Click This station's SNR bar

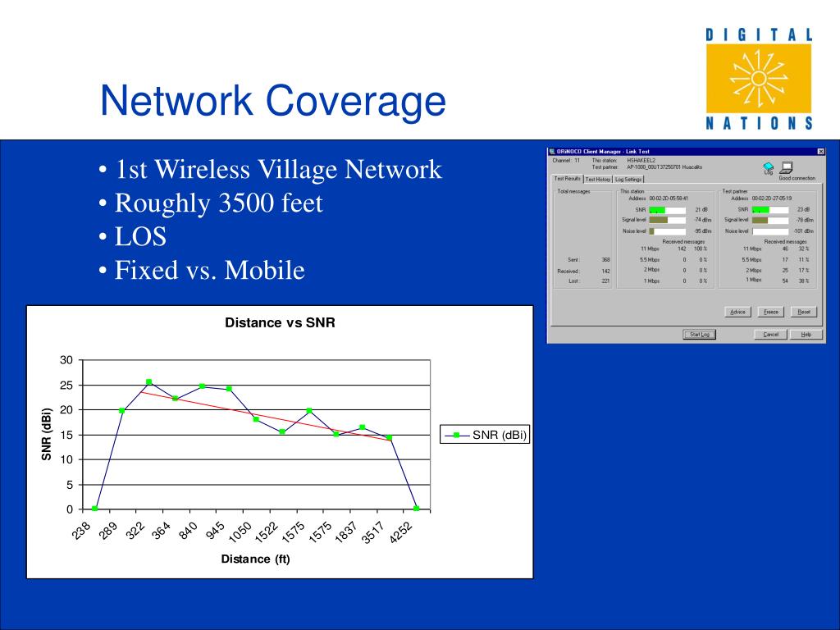coord(668,210)
